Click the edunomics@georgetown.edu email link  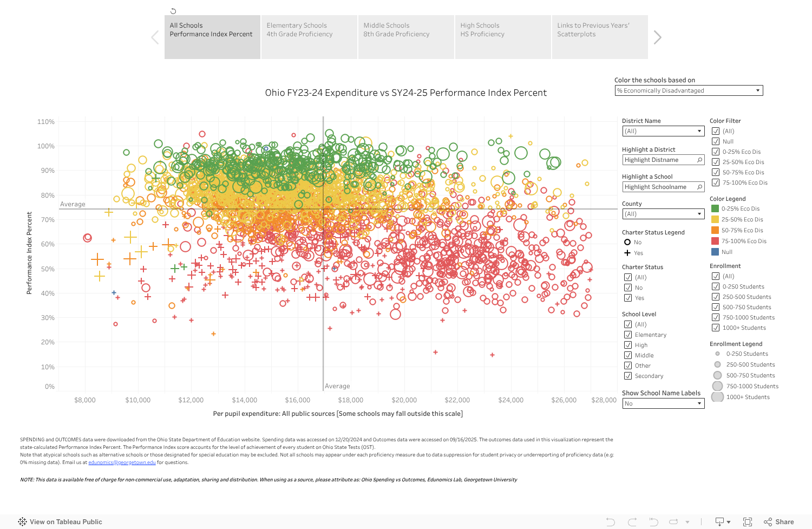[122, 462]
